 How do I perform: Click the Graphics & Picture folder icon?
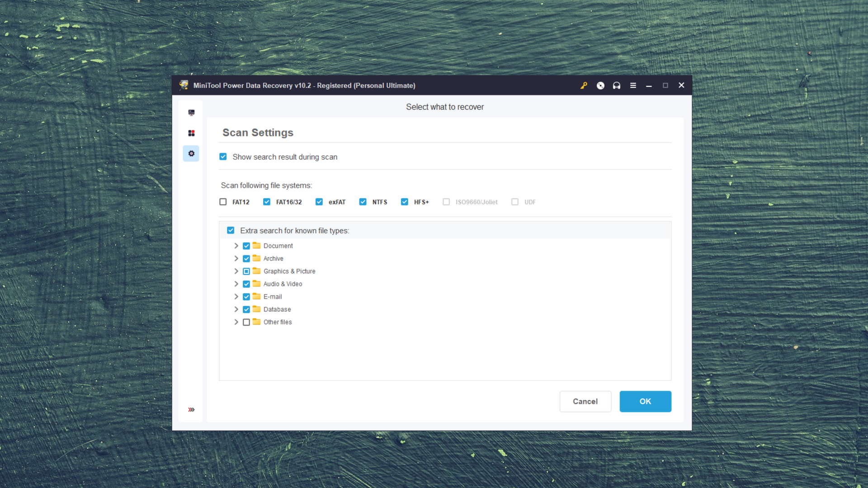(257, 271)
